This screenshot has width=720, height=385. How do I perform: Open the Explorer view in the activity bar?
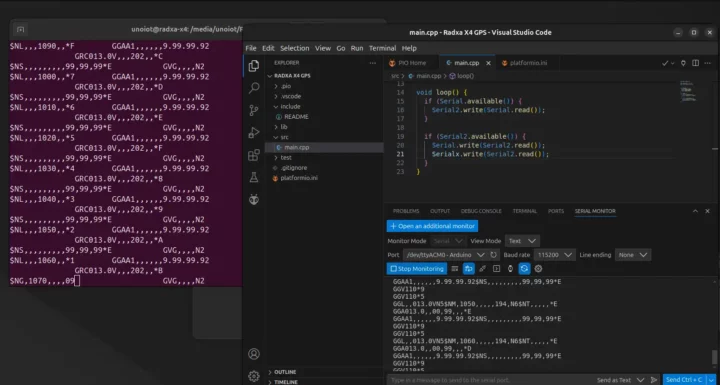tap(253, 66)
